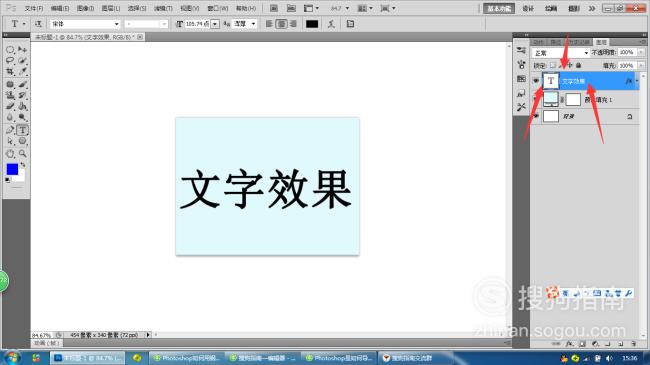The height and width of the screenshot is (365, 650).
Task: Open the black text color swatch
Action: coord(312,24)
